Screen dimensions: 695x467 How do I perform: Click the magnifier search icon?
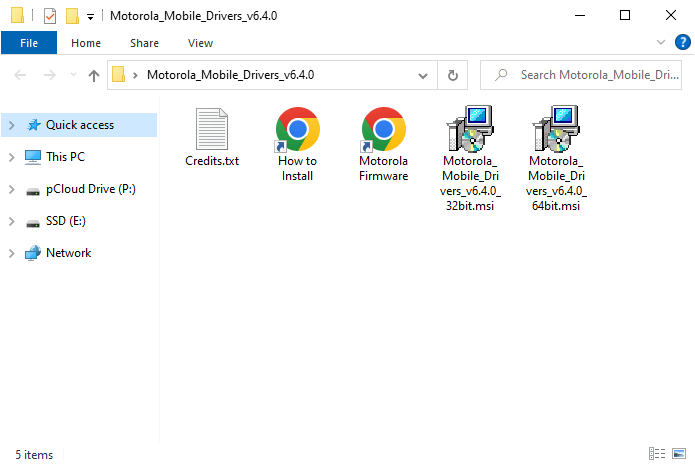coord(501,75)
